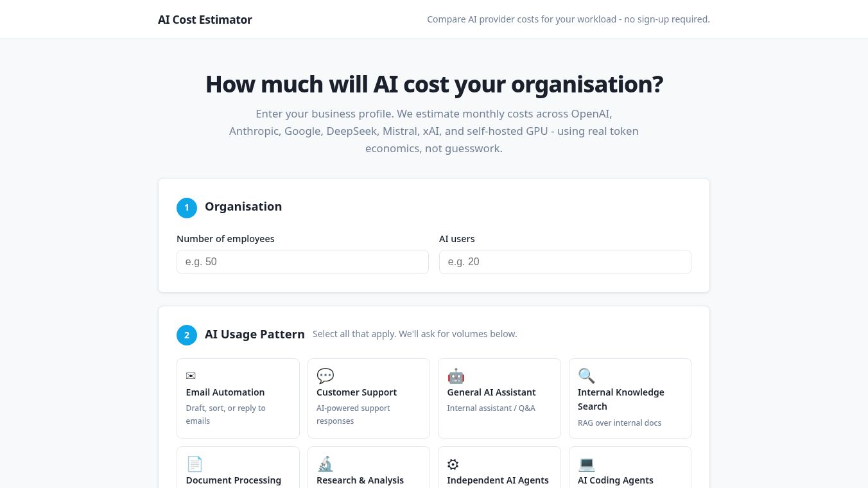
Task: Select the Research & Analysis card title
Action: click(360, 480)
